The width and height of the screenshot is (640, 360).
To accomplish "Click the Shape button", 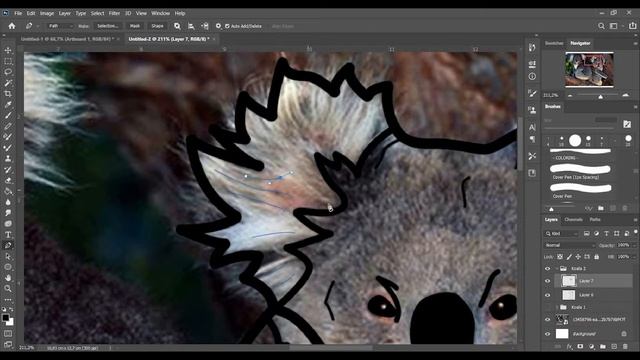I will click(157, 26).
